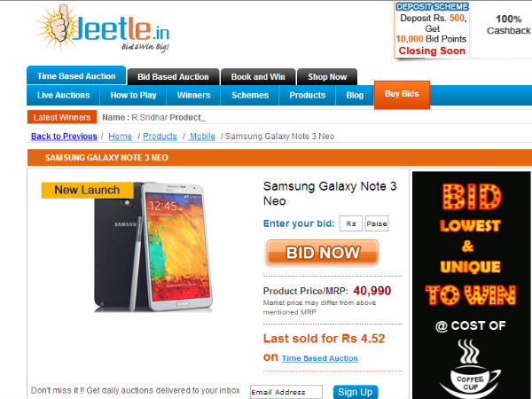532x399 pixels.
Task: Click the Back to Previous link
Action: pyautogui.click(x=64, y=137)
